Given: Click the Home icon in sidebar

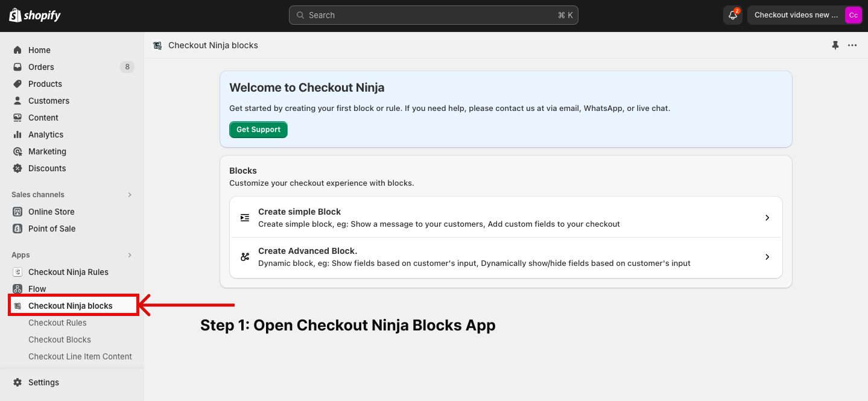Looking at the screenshot, I should (17, 50).
